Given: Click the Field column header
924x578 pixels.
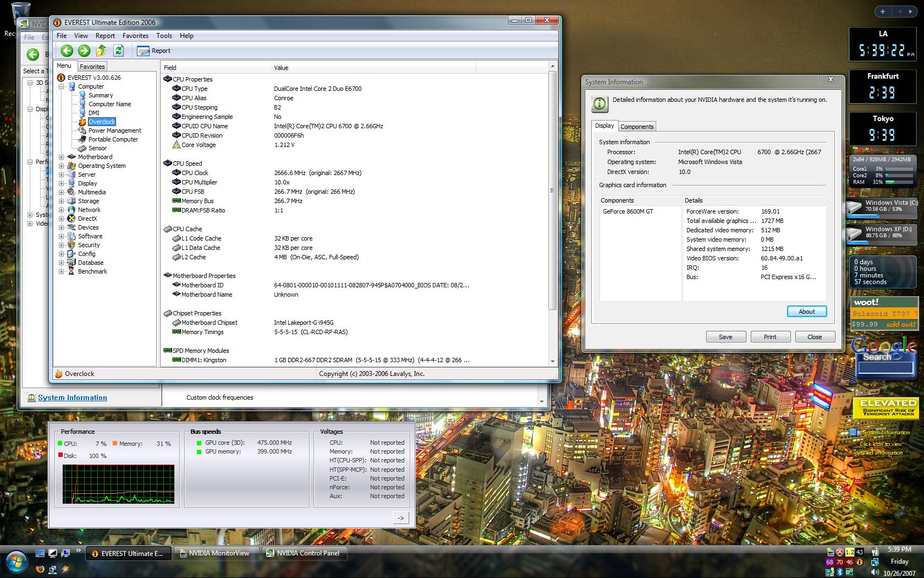Looking at the screenshot, I should (217, 68).
